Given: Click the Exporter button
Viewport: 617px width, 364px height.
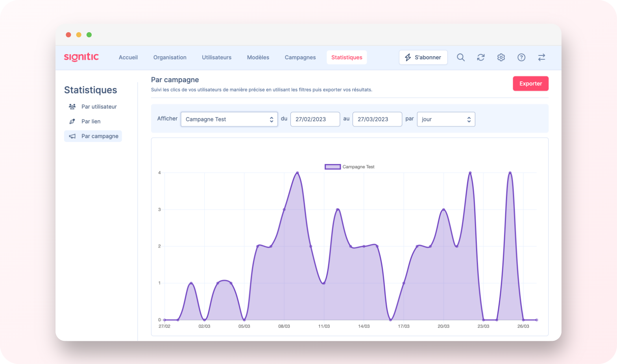Looking at the screenshot, I should (x=530, y=83).
